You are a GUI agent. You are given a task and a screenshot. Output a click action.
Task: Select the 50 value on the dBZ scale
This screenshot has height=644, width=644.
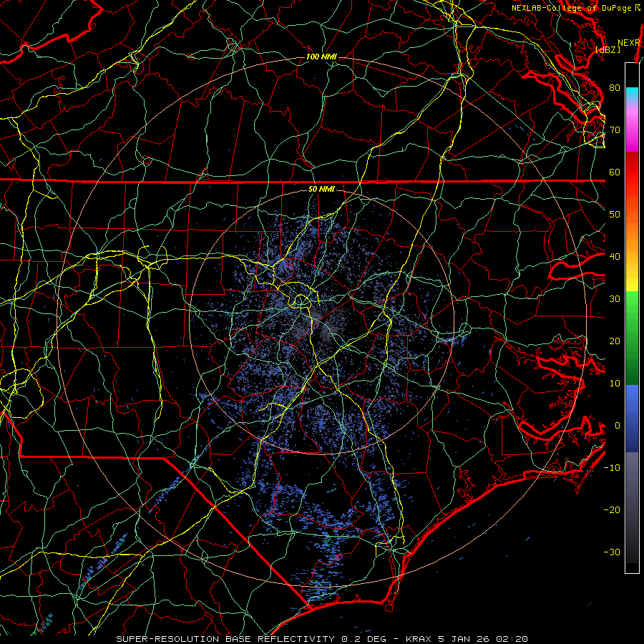(x=615, y=215)
